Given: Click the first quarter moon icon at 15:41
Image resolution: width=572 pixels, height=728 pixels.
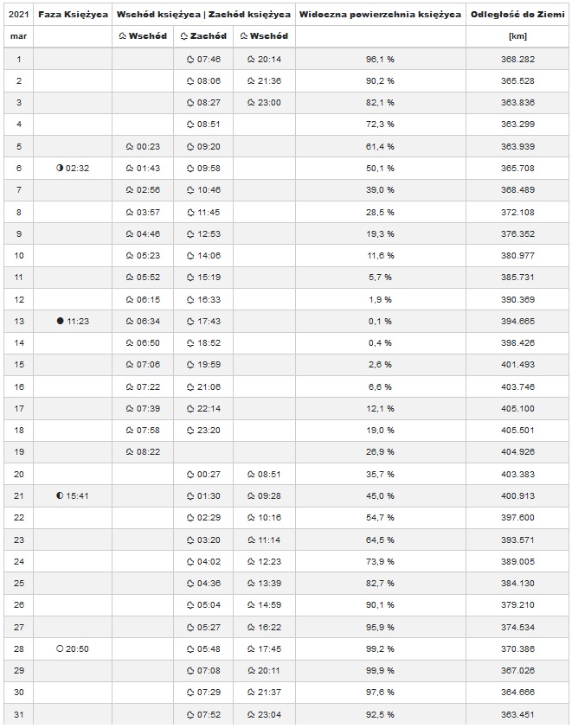Looking at the screenshot, I should (60, 496).
